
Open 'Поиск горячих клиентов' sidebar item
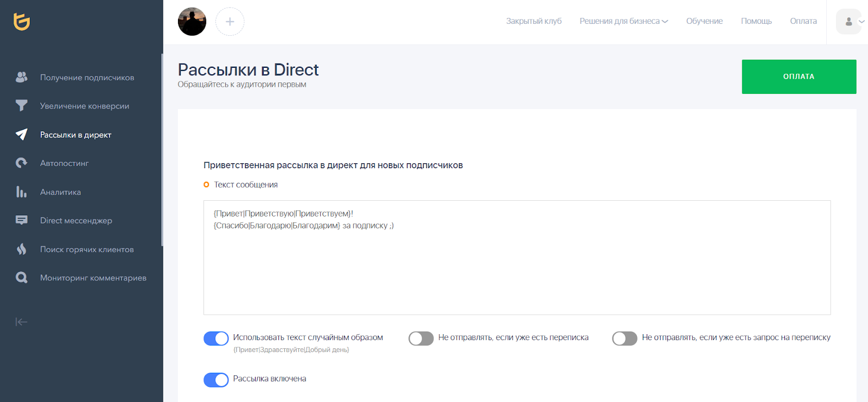click(87, 249)
